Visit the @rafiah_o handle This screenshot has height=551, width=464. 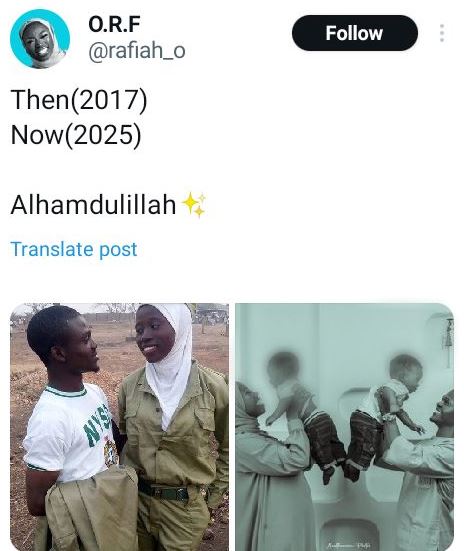tap(137, 51)
